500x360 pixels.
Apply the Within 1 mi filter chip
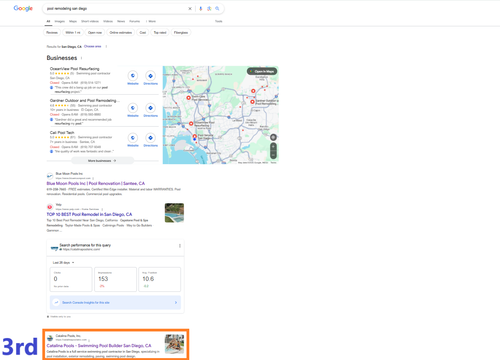click(73, 33)
